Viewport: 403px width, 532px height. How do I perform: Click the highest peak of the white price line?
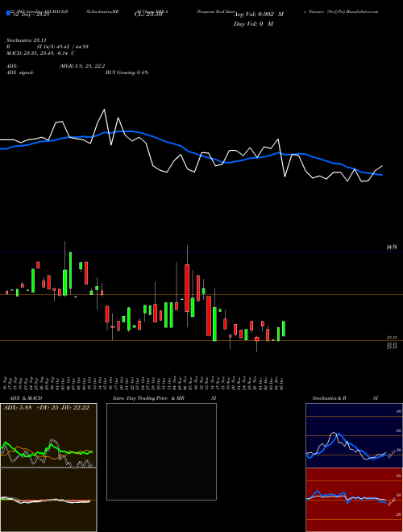104,110
